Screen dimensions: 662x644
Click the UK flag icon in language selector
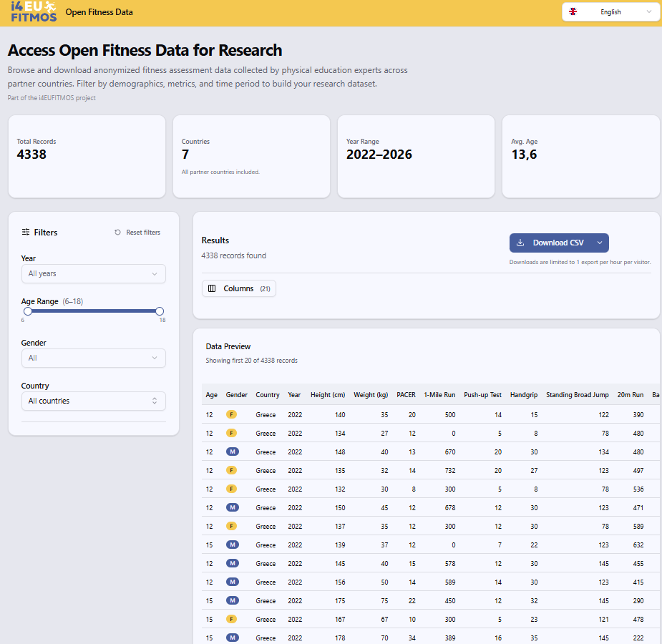[x=573, y=11]
